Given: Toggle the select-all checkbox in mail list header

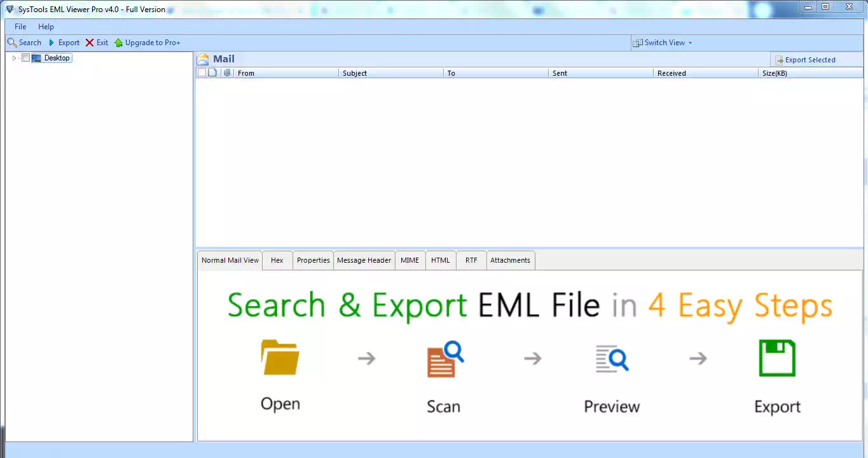Looking at the screenshot, I should pos(202,73).
